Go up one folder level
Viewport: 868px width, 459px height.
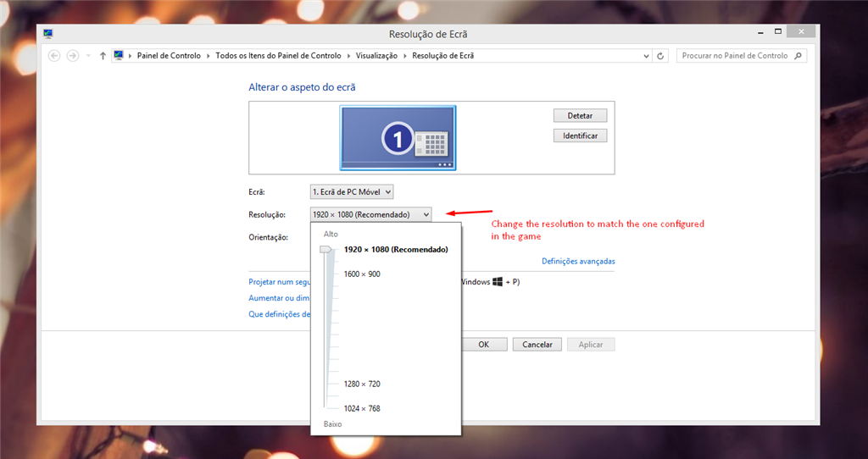(x=103, y=56)
